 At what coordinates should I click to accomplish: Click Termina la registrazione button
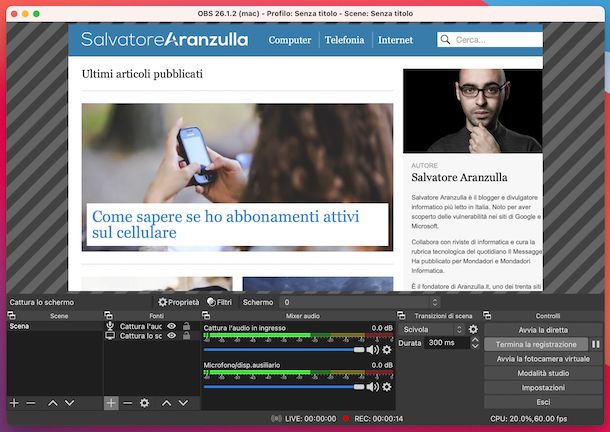tap(536, 344)
